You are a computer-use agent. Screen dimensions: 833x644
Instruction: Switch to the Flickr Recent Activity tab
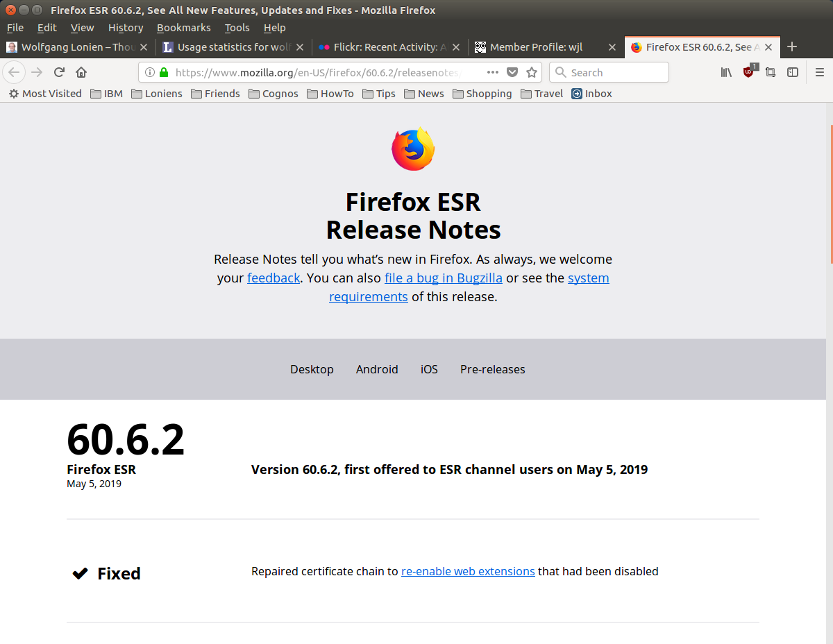click(390, 47)
